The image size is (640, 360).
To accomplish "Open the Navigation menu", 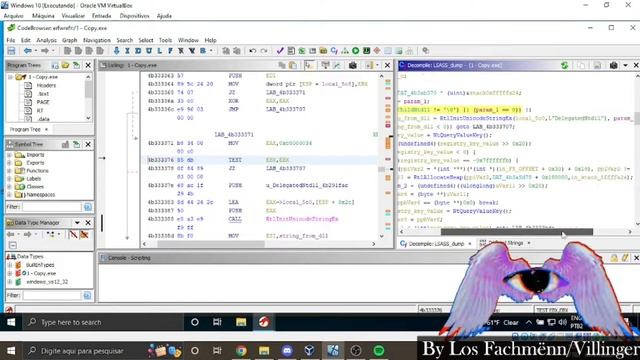I will pos(97,40).
